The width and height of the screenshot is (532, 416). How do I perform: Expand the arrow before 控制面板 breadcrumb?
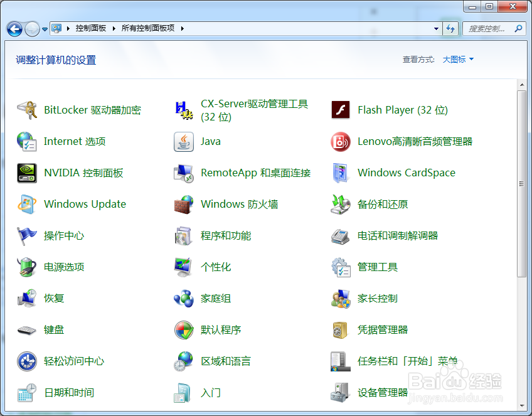68,28
